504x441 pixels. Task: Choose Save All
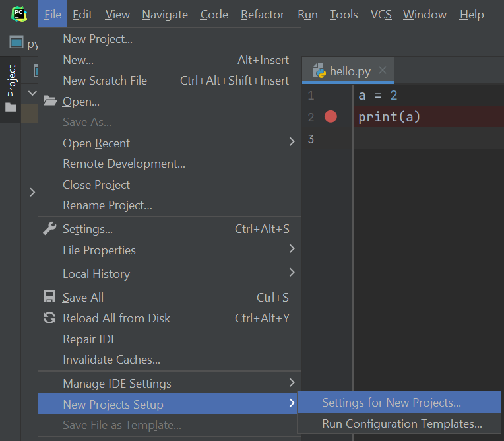(170, 298)
